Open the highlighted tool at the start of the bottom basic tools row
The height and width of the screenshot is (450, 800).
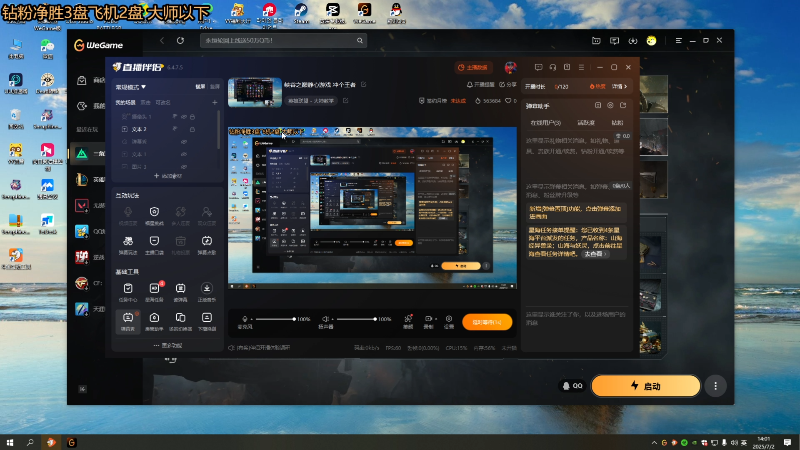point(128,321)
